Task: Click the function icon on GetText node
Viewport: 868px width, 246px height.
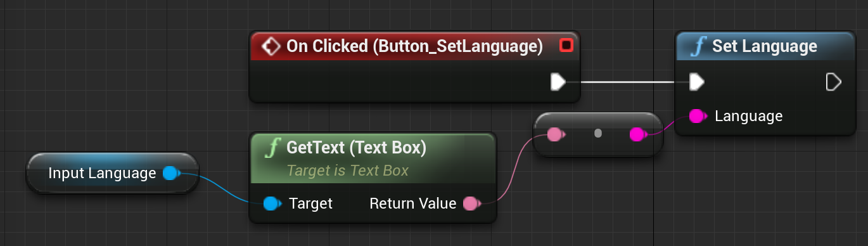Action: point(273,148)
